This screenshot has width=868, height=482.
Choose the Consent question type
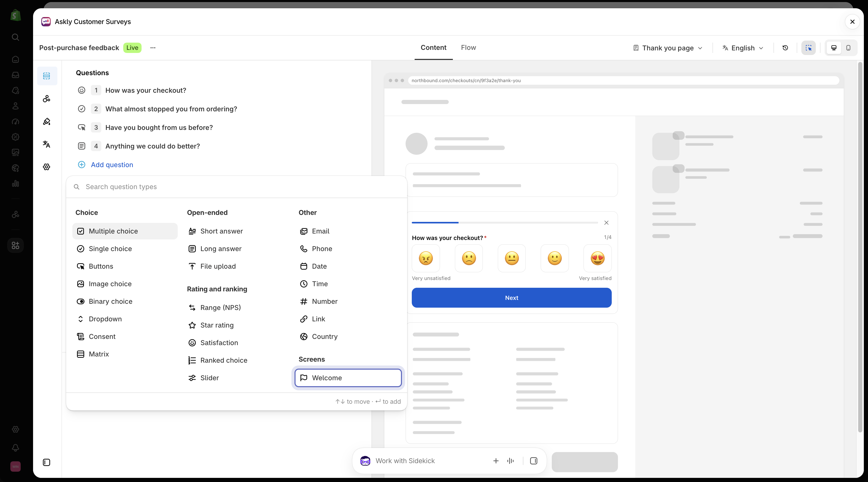point(125,337)
